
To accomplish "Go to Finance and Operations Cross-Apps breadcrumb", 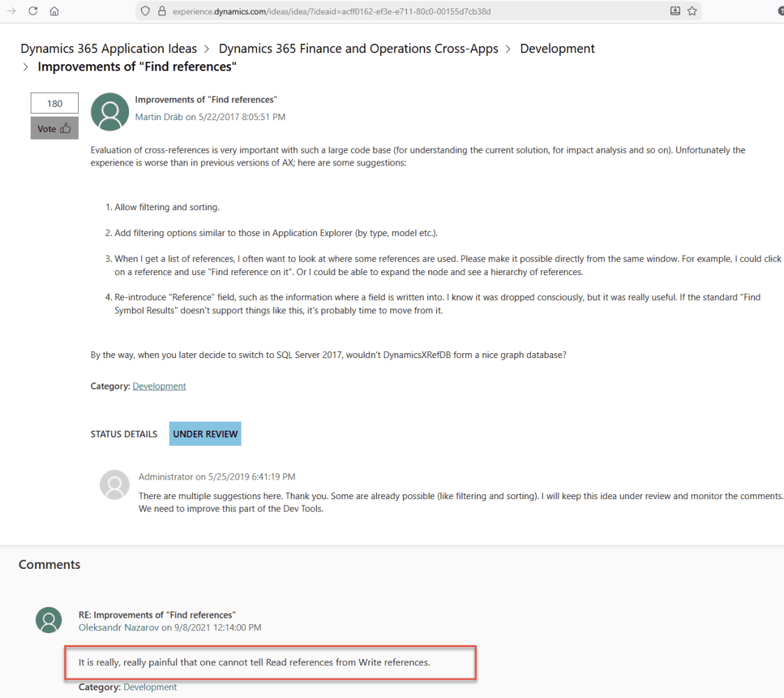I will pos(358,49).
